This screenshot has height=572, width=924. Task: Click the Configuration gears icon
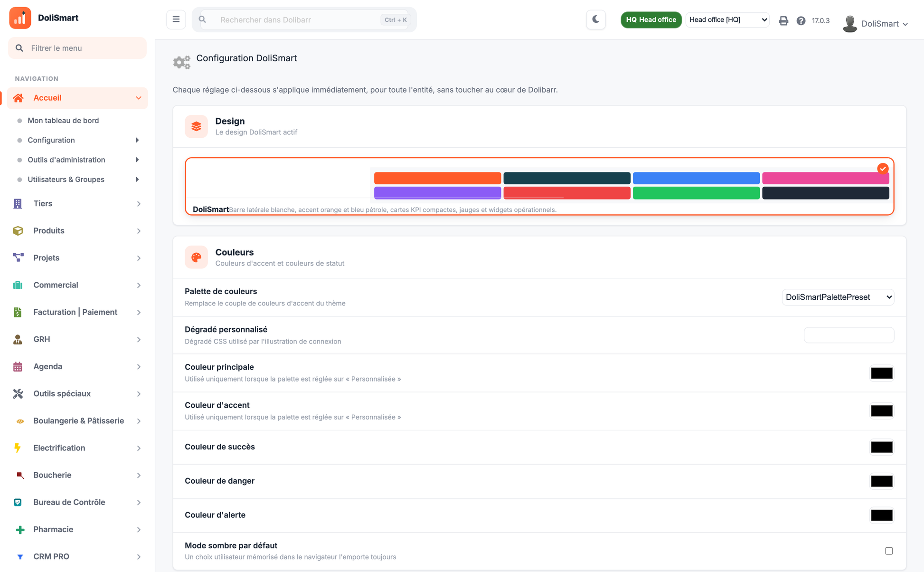181,62
